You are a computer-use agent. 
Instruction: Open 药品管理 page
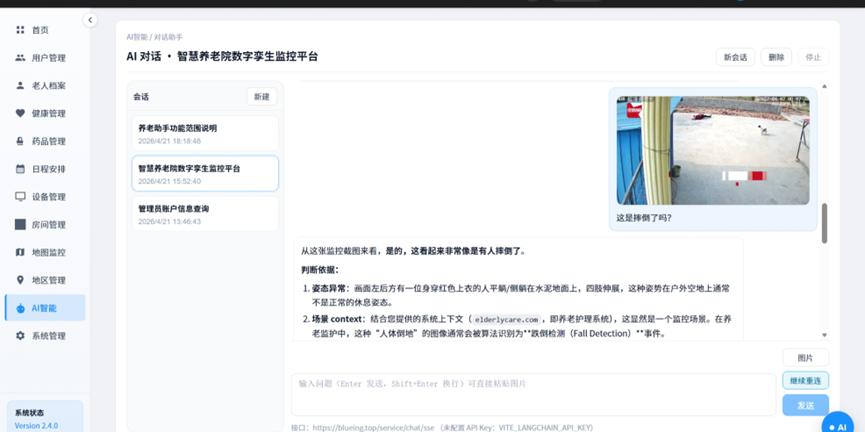pos(45,141)
